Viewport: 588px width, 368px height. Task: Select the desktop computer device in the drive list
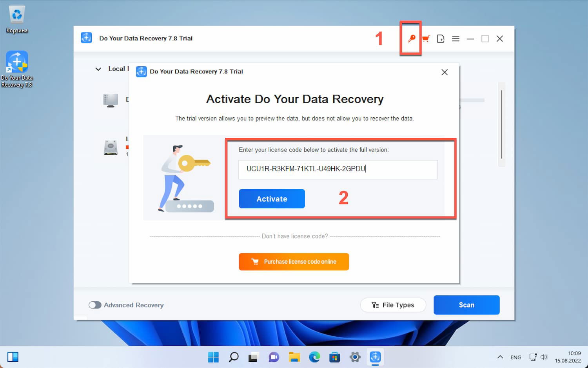[111, 100]
